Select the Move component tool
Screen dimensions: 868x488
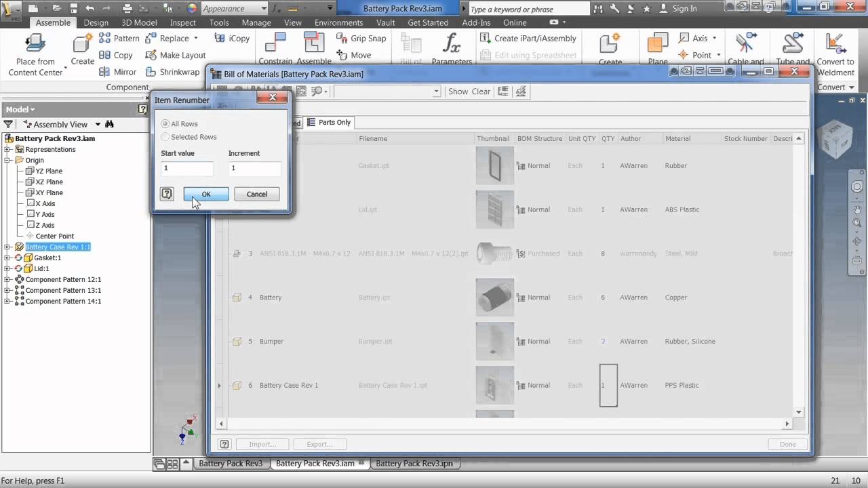tap(354, 55)
